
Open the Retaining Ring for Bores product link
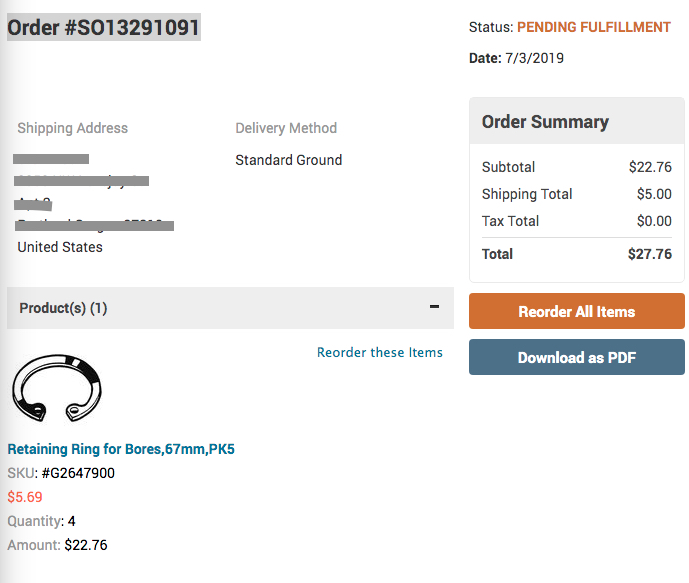121,449
